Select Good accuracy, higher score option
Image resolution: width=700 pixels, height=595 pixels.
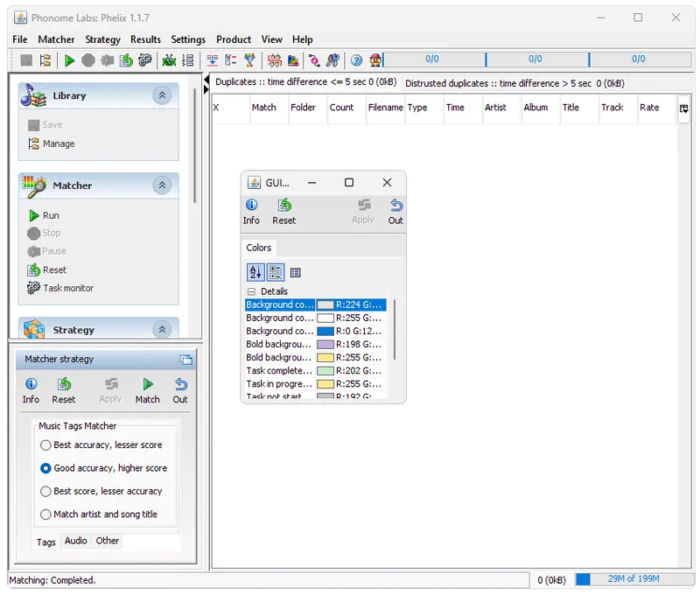[103, 468]
